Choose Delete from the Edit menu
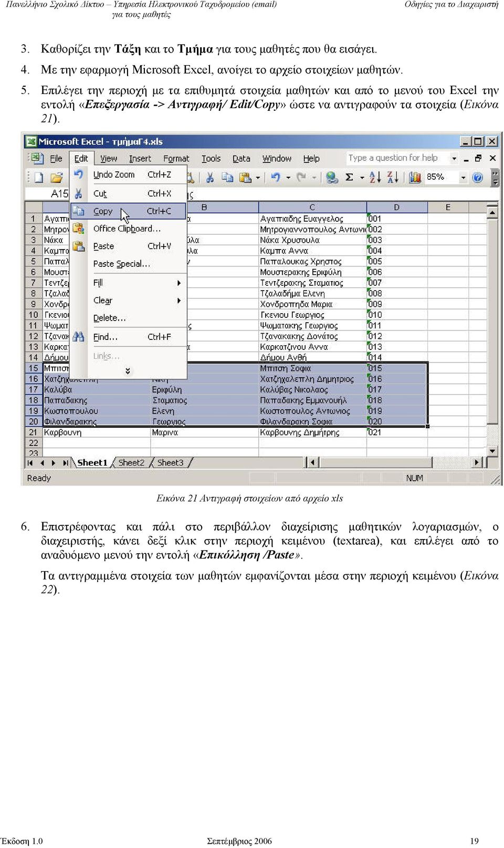Image resolution: width=504 pixels, height=848 pixels. [x=129, y=318]
